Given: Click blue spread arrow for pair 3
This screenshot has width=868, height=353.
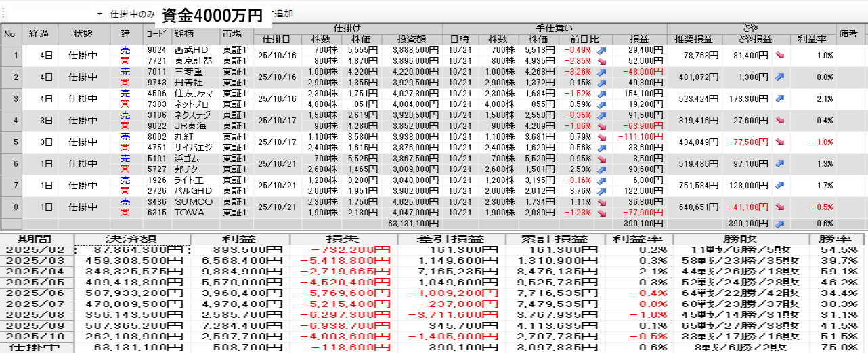Looking at the screenshot, I should (x=779, y=98).
